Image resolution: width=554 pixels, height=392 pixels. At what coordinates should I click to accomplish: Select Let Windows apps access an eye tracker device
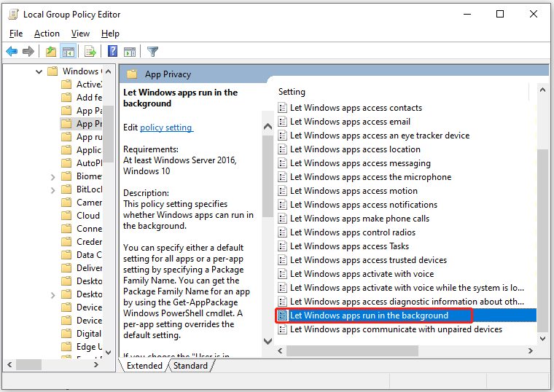[380, 136]
